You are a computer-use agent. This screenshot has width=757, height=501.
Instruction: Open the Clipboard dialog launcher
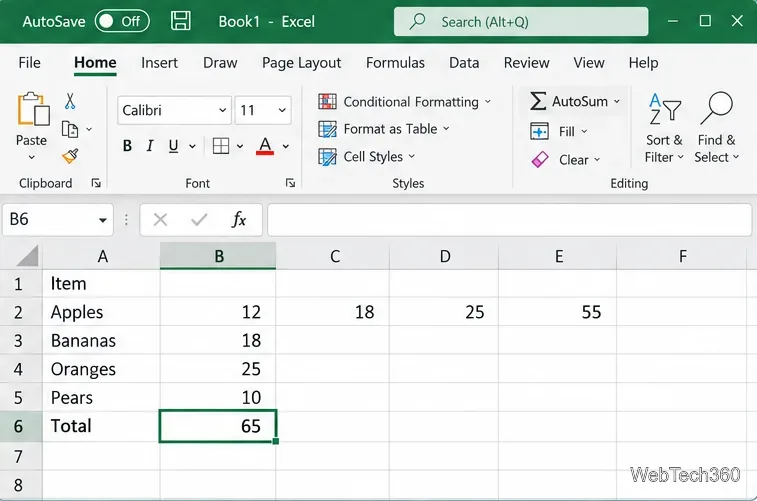coord(96,183)
